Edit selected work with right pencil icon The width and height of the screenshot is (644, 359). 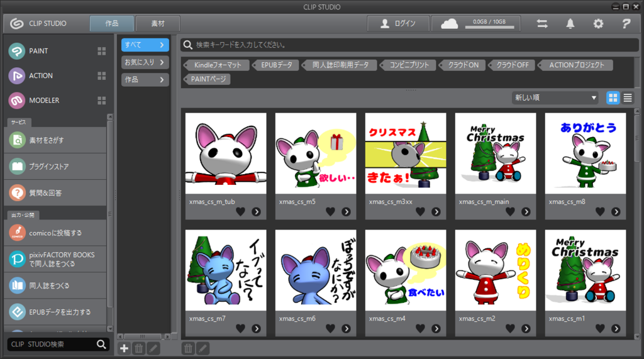coord(203,348)
